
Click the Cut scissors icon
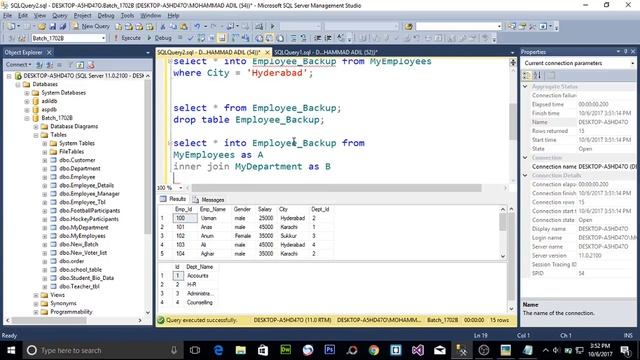click(162, 27)
